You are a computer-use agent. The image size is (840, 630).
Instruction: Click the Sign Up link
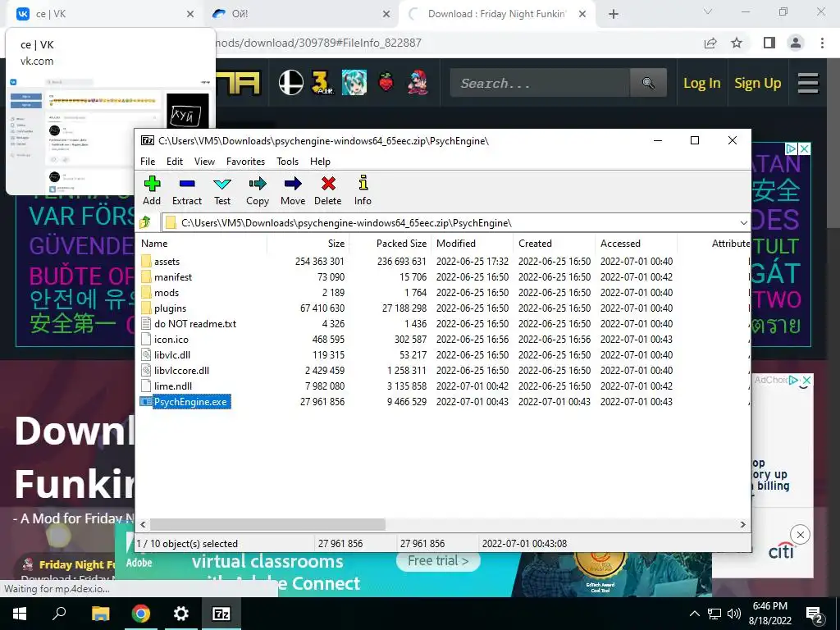coord(758,83)
